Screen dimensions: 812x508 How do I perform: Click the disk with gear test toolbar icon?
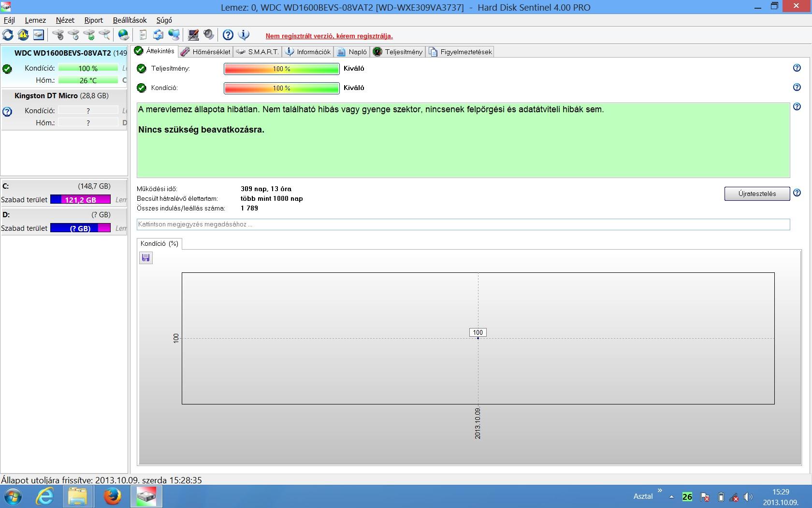point(58,35)
